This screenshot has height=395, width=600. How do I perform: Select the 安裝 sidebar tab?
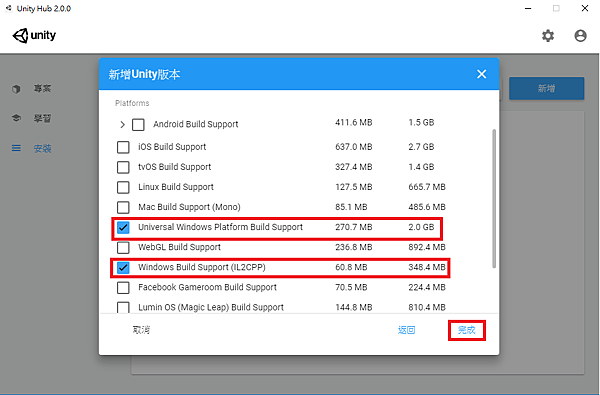point(42,148)
